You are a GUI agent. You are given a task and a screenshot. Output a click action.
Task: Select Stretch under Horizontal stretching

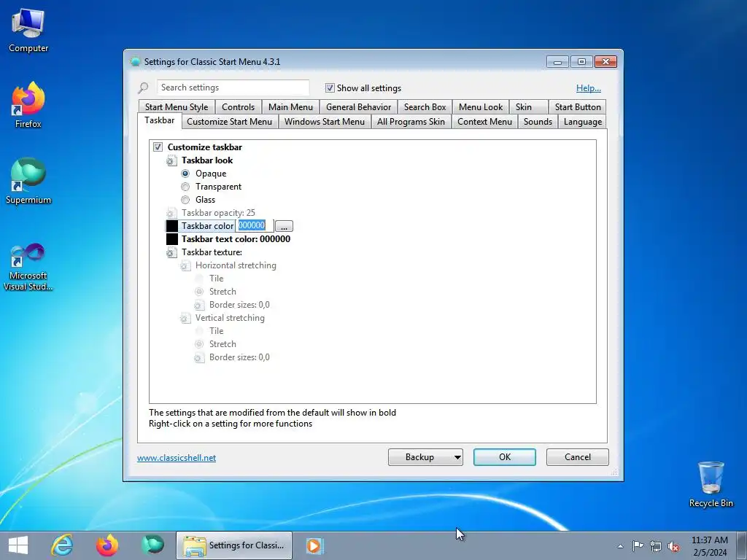(x=199, y=292)
